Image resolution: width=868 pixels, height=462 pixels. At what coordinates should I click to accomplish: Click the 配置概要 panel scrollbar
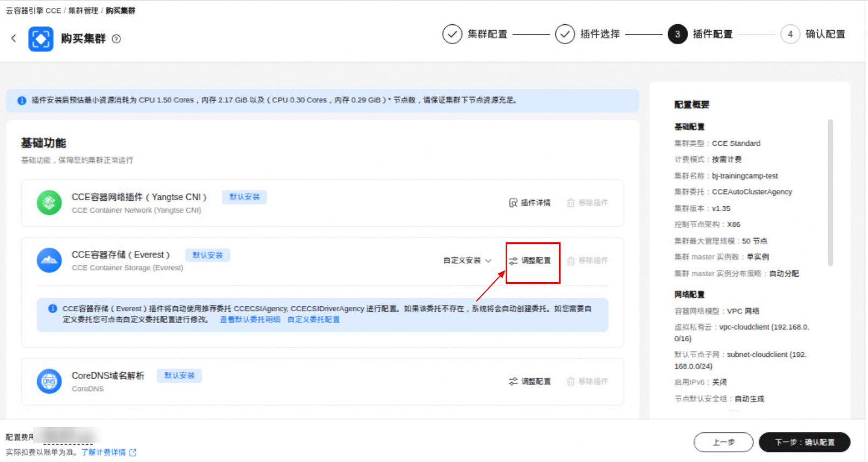coord(830,193)
